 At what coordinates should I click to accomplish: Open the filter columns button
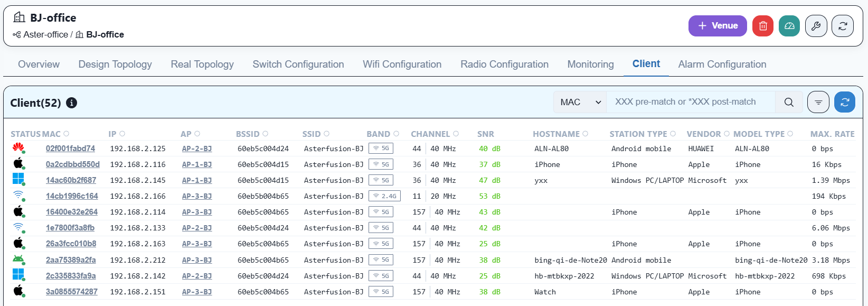tap(818, 102)
